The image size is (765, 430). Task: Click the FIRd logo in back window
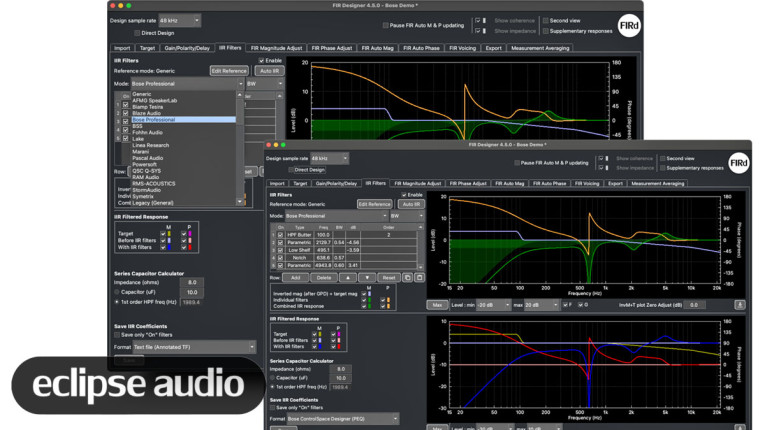point(629,25)
